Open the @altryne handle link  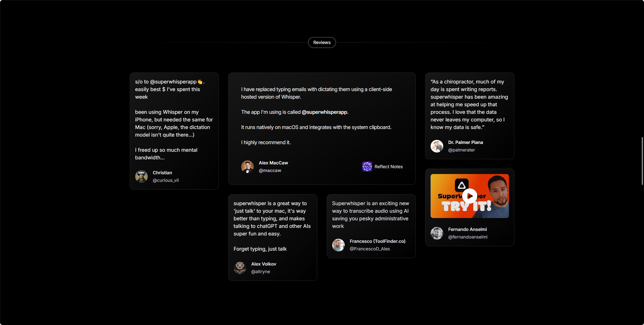(261, 272)
